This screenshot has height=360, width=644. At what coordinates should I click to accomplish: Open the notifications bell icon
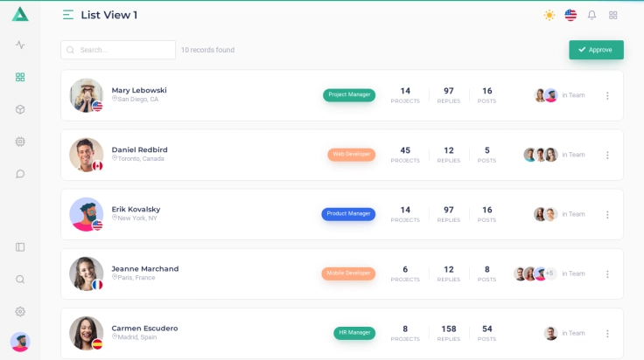pyautogui.click(x=591, y=15)
